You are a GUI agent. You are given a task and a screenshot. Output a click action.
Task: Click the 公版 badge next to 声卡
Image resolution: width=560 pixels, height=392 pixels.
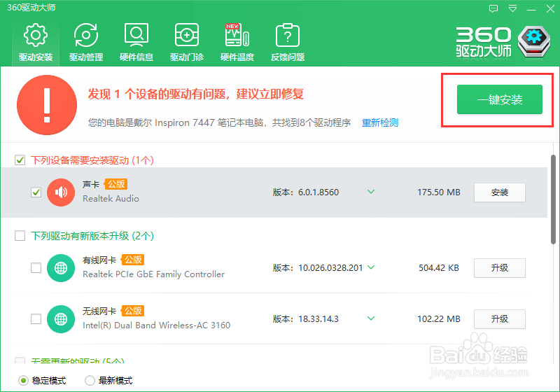[116, 184]
